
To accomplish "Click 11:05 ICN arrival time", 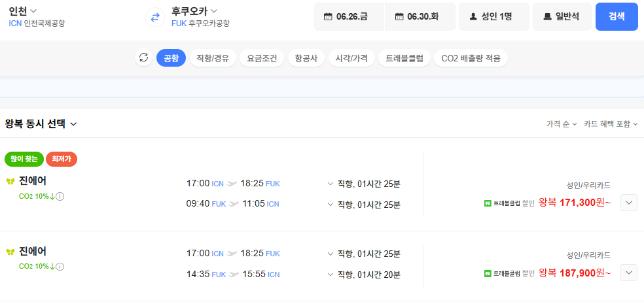I will click(260, 204).
